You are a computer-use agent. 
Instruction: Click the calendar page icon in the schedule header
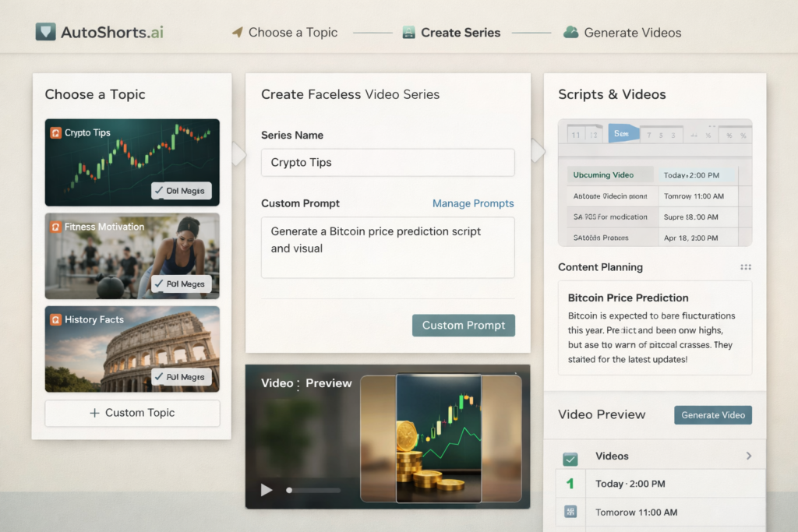(x=578, y=133)
